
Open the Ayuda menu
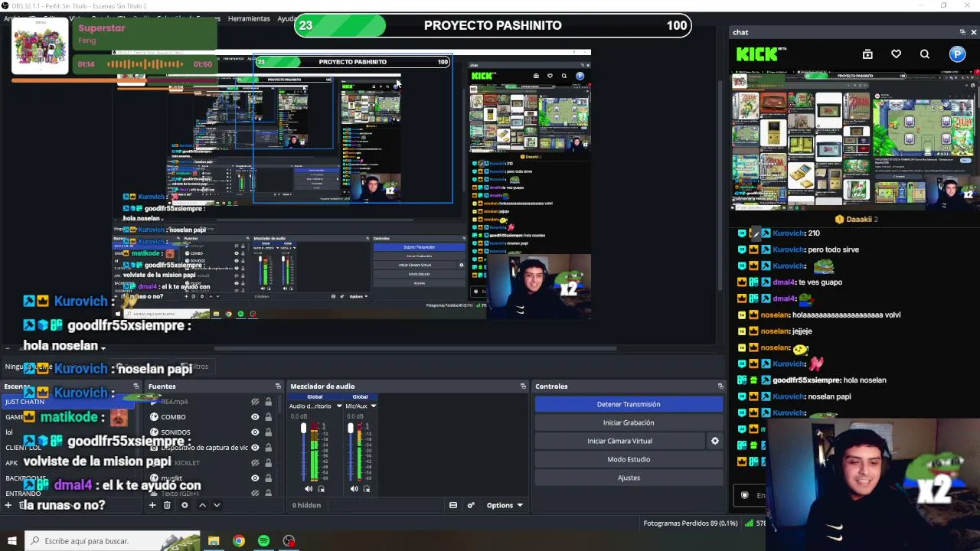pos(287,18)
